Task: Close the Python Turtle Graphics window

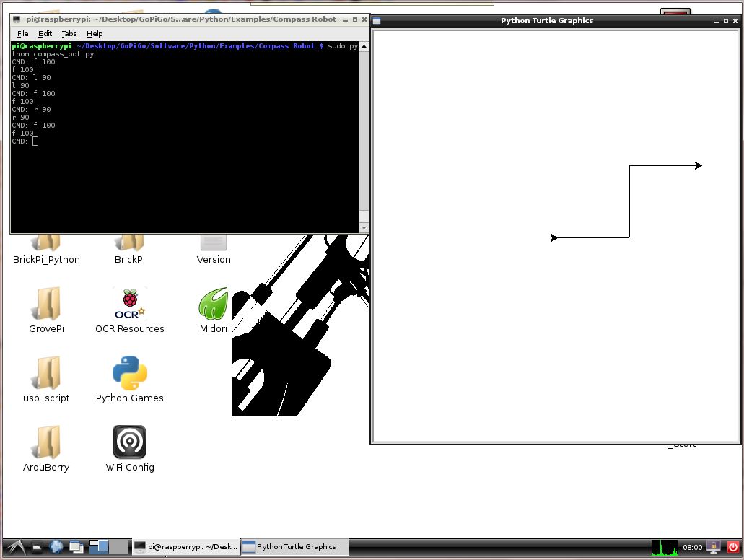Action: [735, 21]
